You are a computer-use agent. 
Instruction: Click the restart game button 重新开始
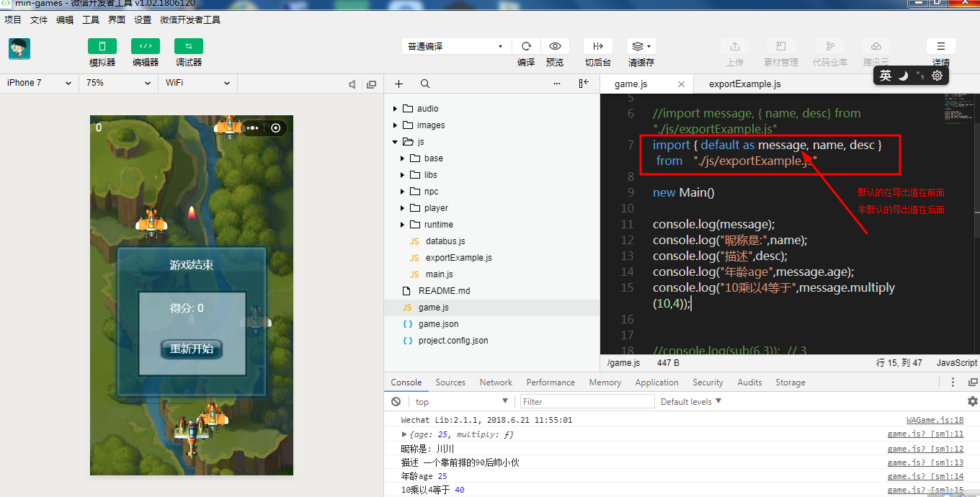click(192, 349)
